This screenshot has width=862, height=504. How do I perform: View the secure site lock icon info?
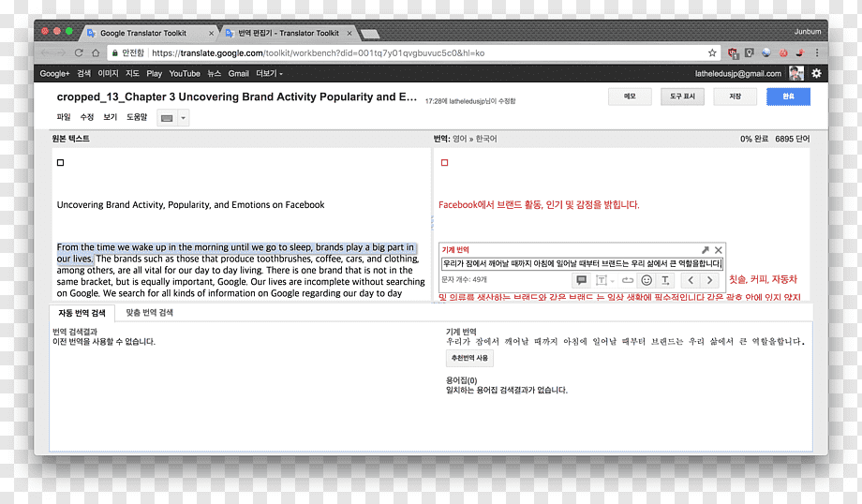pos(115,52)
